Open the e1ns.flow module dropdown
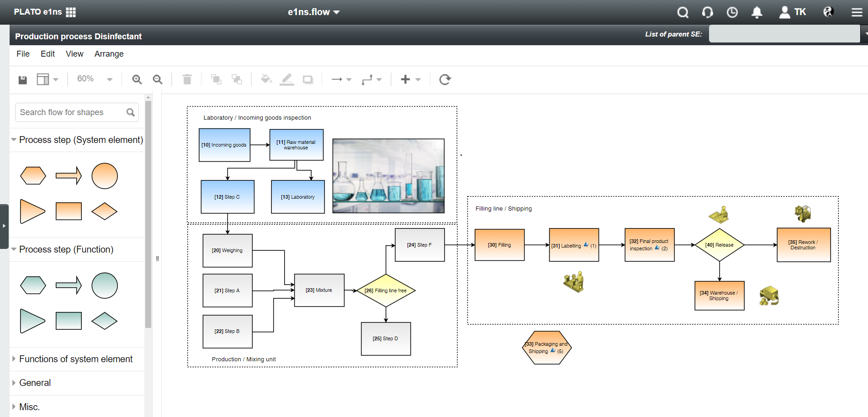This screenshot has width=868, height=417. click(x=314, y=12)
